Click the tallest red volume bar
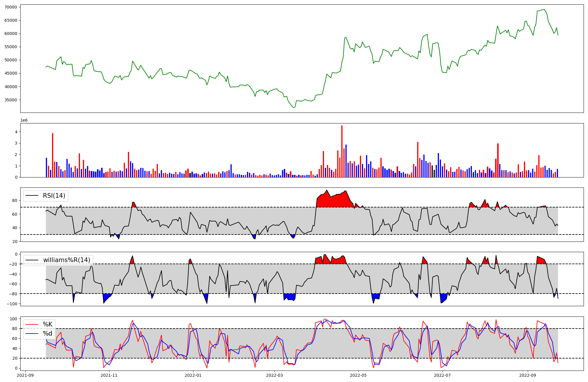This screenshot has height=382, width=588. click(x=342, y=151)
